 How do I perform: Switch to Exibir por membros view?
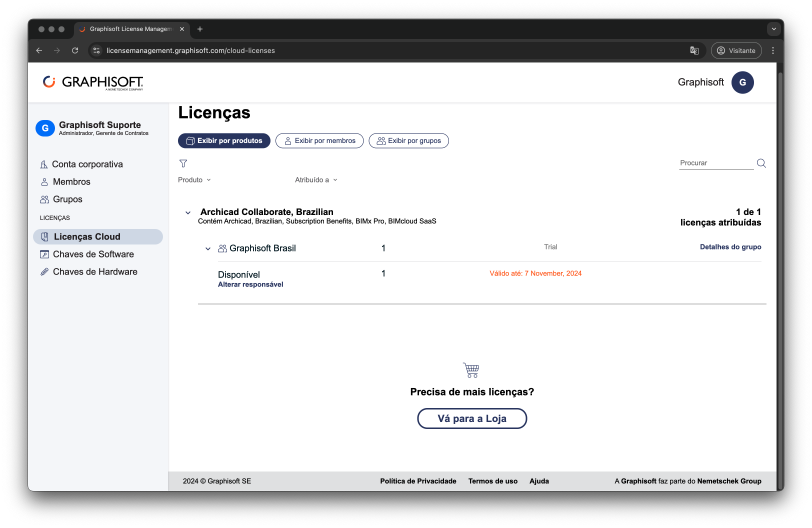319,140
